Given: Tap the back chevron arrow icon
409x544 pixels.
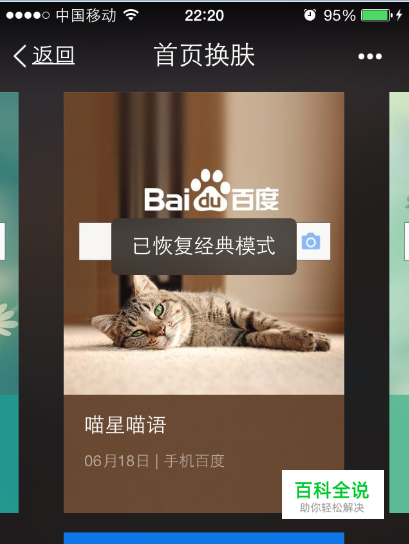Looking at the screenshot, I should click(x=20, y=56).
